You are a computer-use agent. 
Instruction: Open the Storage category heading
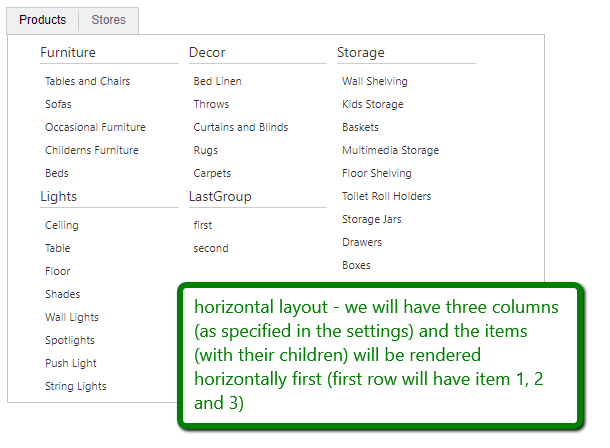point(361,52)
